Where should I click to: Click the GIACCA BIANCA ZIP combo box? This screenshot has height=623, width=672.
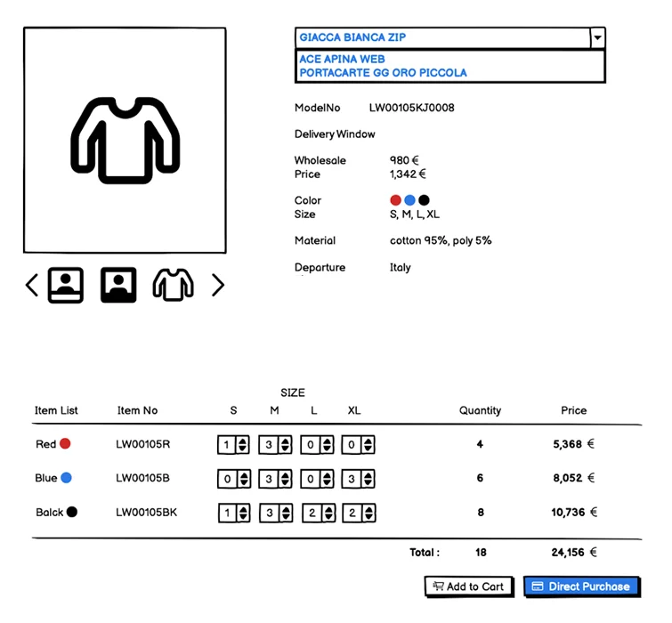tap(441, 37)
